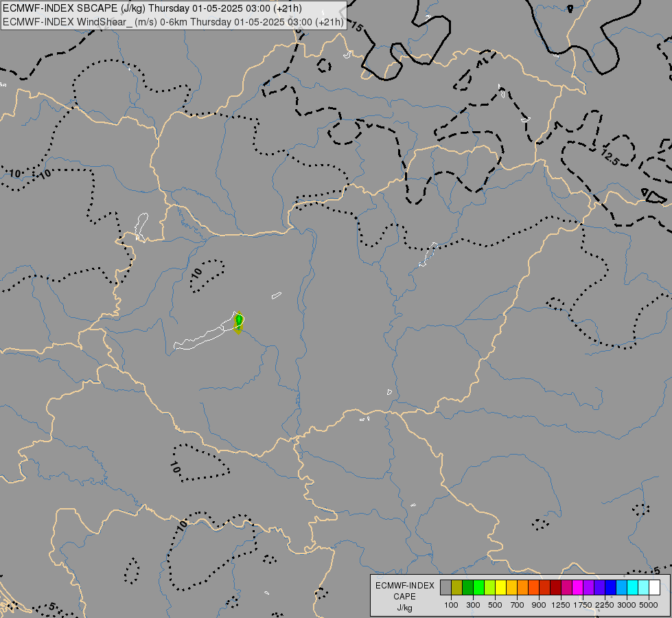Viewport: 672px width, 618px height.
Task: Click the dark red legend swatch
Action: pos(555,587)
